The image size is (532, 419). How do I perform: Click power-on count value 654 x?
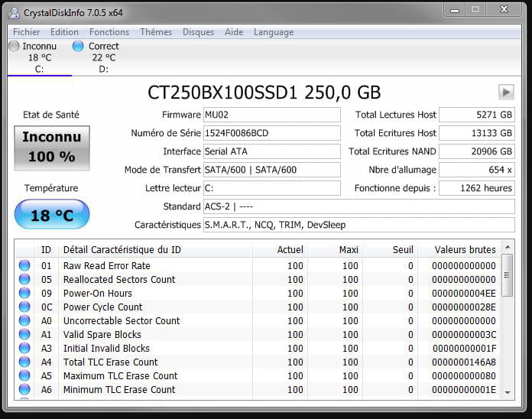point(477,170)
